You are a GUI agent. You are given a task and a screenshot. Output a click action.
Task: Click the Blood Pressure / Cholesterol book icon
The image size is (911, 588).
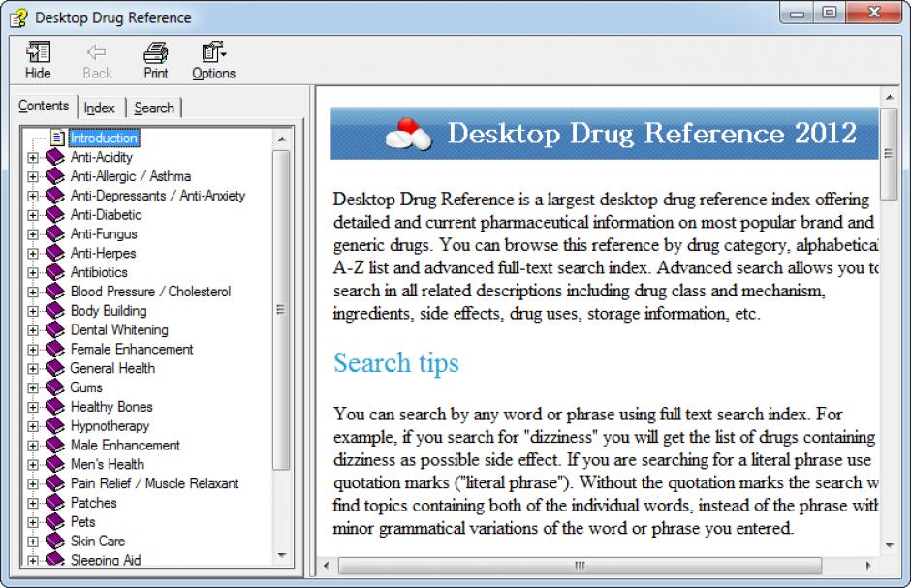[x=55, y=291]
